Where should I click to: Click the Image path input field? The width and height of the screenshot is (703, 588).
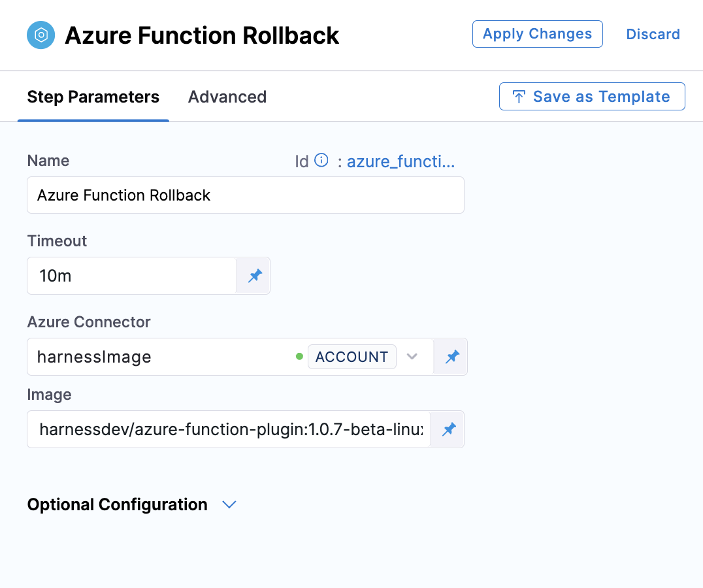point(229,429)
